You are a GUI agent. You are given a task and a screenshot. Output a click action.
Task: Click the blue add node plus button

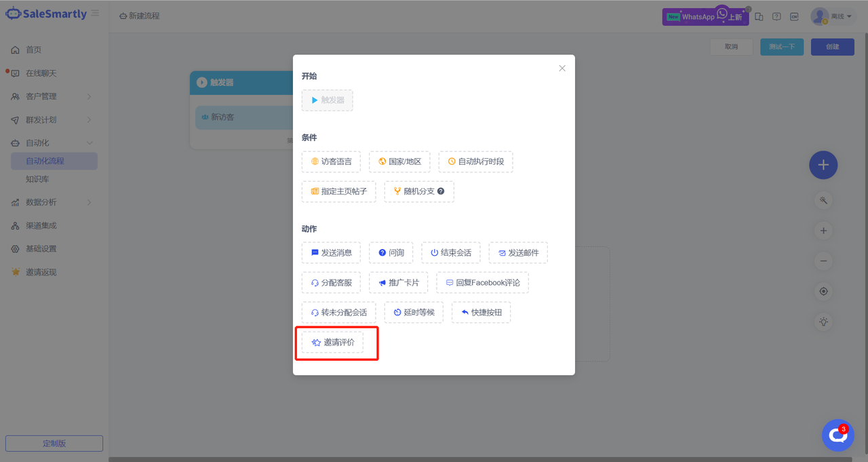coord(823,165)
